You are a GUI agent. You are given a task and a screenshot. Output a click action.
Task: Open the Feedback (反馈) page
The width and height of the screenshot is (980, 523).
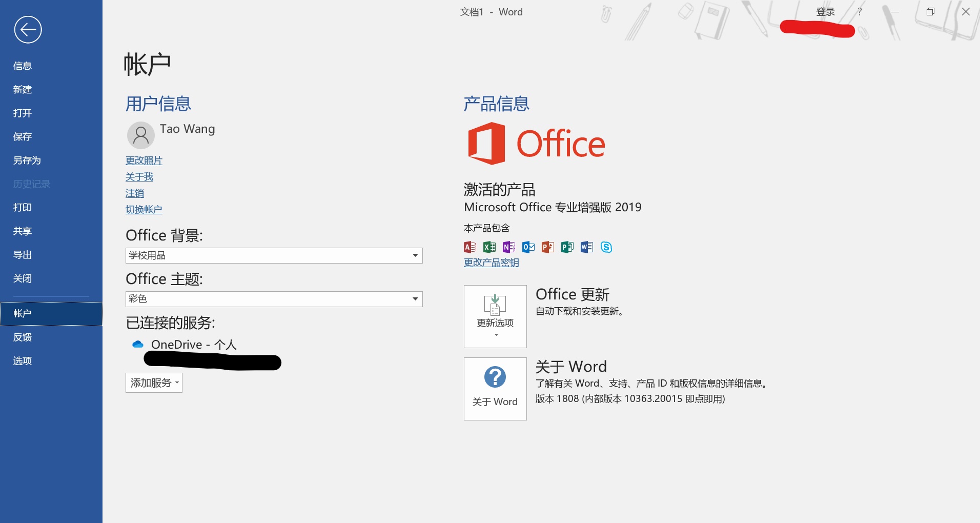pyautogui.click(x=51, y=337)
